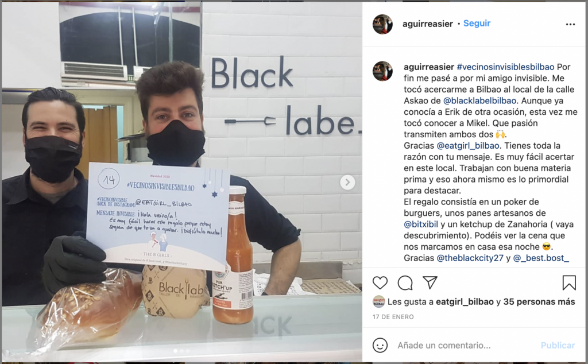Visit @theblackcity27 profile link
Screen dimensions: 588x364
470,258
